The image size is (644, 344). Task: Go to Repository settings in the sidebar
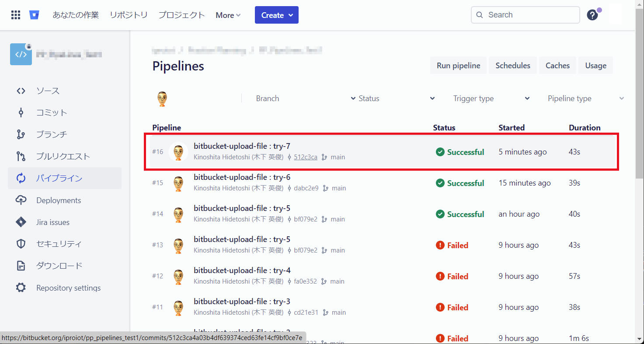click(65, 288)
